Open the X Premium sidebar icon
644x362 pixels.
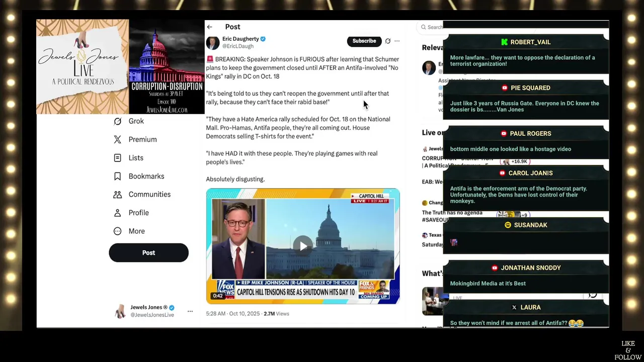click(117, 139)
